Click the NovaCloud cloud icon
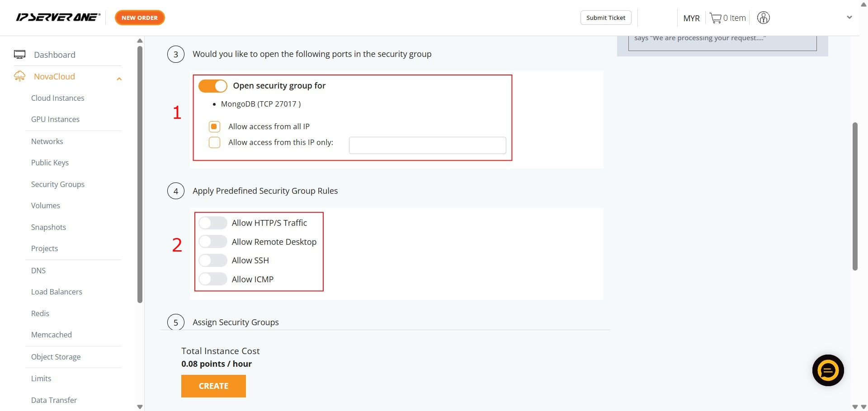Image resolution: width=868 pixels, height=411 pixels. pyautogui.click(x=20, y=76)
